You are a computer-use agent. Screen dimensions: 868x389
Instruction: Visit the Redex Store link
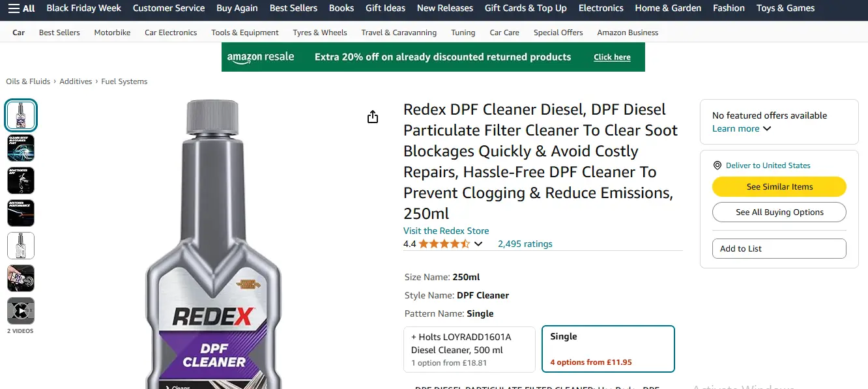(446, 230)
